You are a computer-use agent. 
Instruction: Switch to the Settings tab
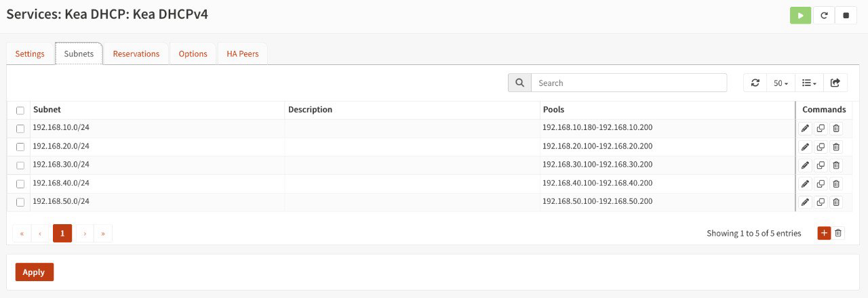coord(30,54)
